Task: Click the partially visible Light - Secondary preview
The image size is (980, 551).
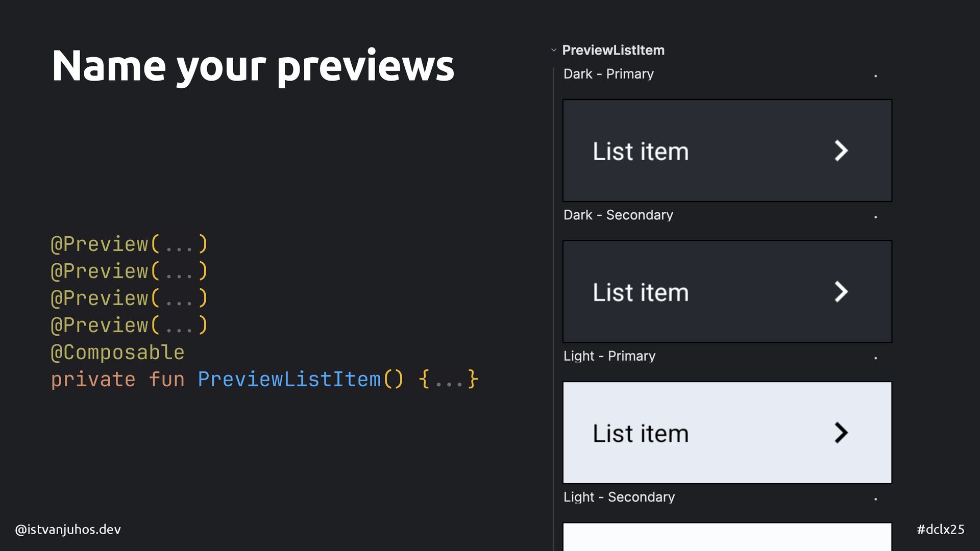Action: pos(727,537)
